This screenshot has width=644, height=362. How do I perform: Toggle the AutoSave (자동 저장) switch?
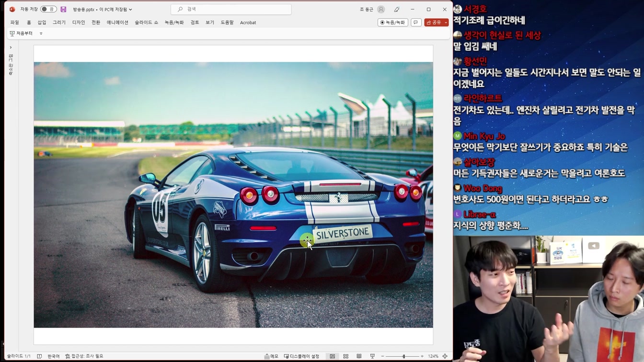(x=48, y=9)
